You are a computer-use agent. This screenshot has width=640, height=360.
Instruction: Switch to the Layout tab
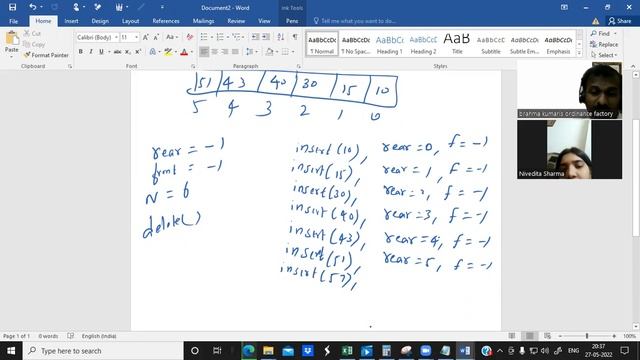point(131,21)
